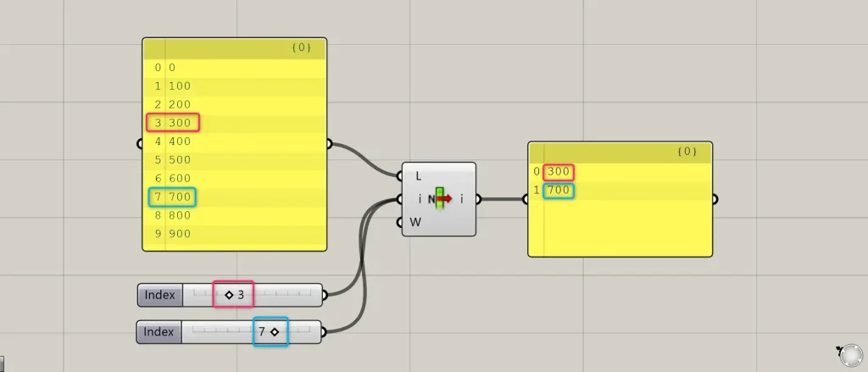Viewport: 868px width, 372px height.
Task: Click the output grip of the value-7 slider
Action: (x=323, y=332)
